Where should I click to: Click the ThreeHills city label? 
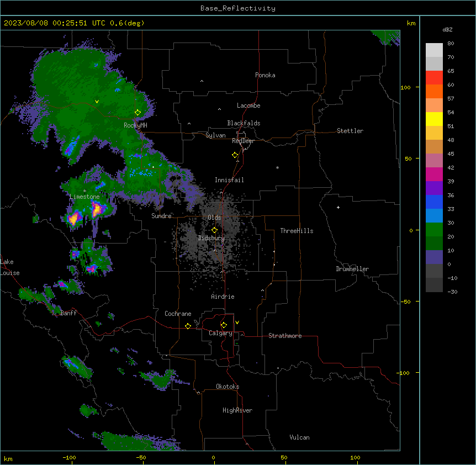[x=297, y=231]
